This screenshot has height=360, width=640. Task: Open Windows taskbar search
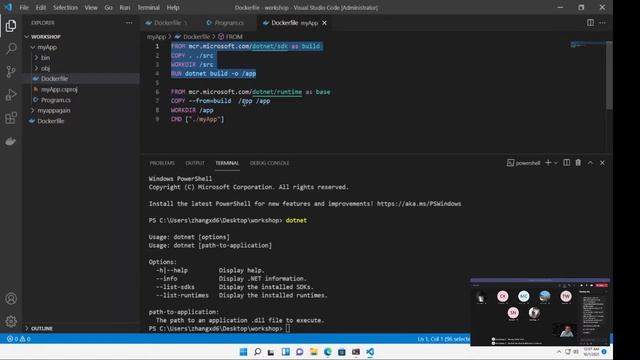[x=257, y=352]
